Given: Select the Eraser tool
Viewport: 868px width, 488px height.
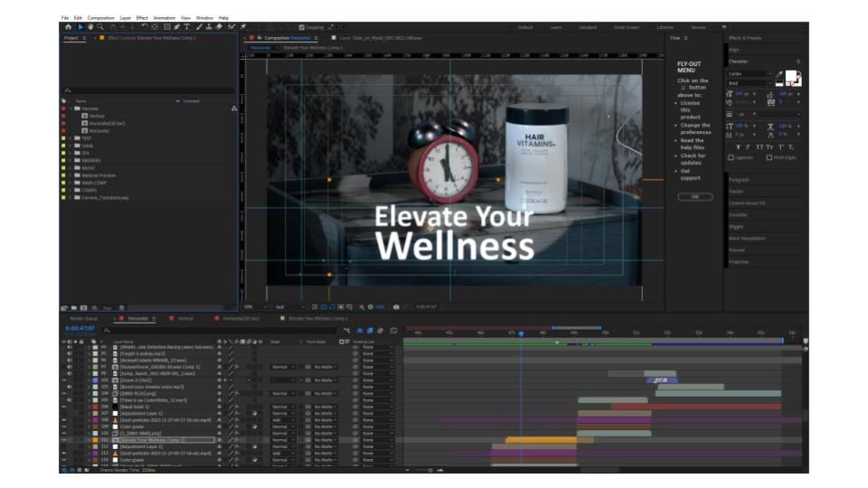Looking at the screenshot, I should coord(220,27).
